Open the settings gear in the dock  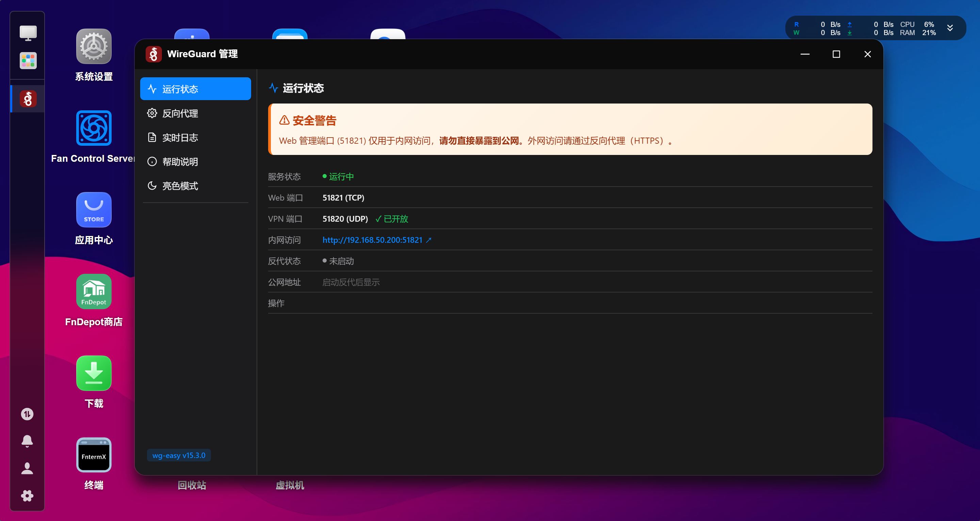pos(27,495)
